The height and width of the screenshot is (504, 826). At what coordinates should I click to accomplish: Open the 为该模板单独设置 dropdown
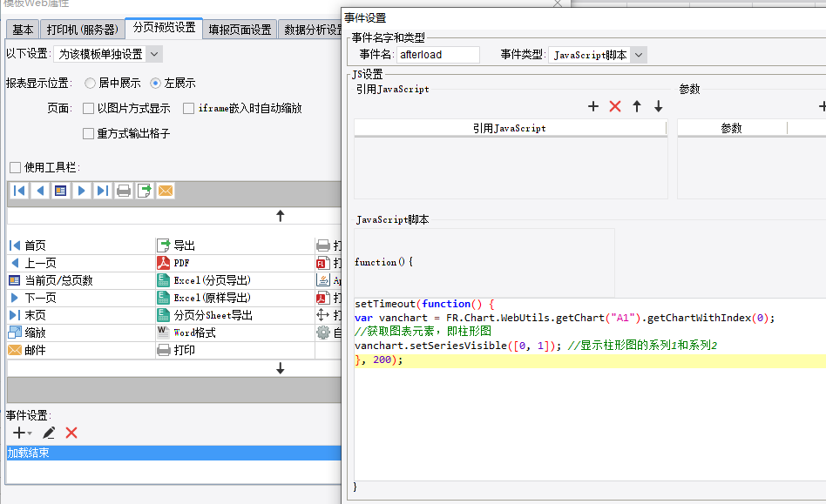(108, 54)
